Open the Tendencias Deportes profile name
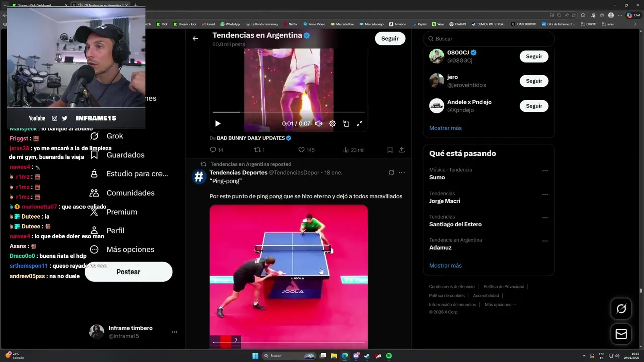The width and height of the screenshot is (644, 362). [x=238, y=172]
